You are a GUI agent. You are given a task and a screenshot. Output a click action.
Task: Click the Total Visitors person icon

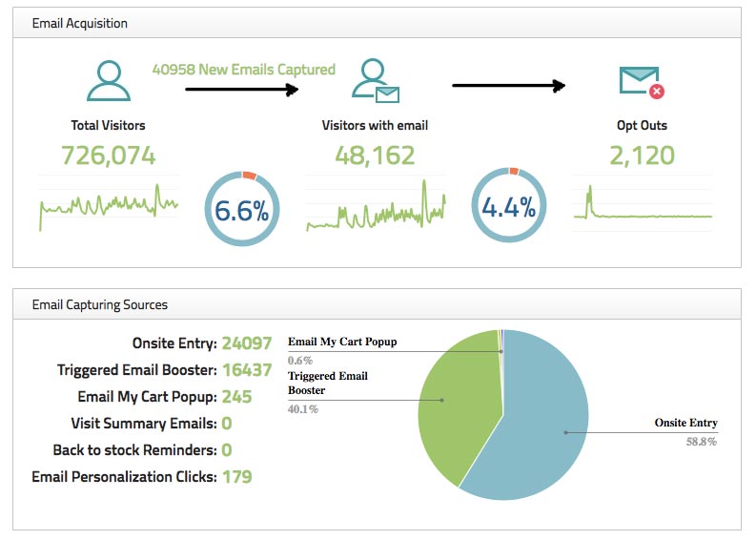pyautogui.click(x=108, y=81)
